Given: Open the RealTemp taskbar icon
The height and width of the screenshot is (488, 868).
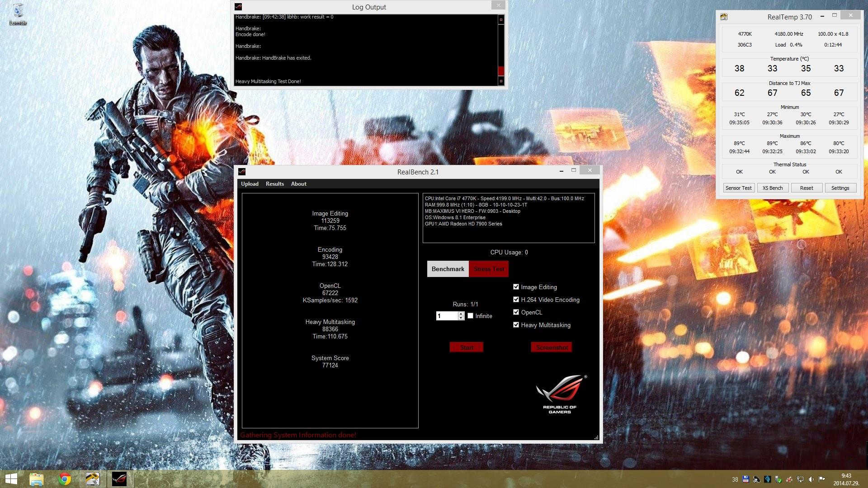Looking at the screenshot, I should 93,479.
